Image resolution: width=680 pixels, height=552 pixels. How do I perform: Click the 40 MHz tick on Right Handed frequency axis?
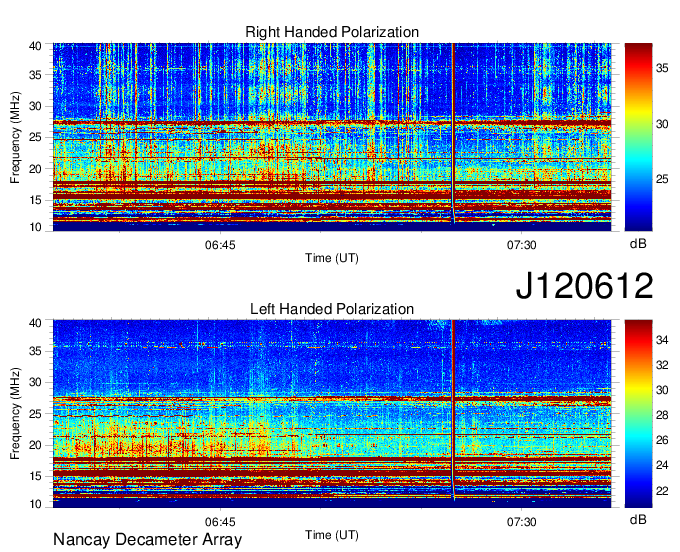coord(36,46)
